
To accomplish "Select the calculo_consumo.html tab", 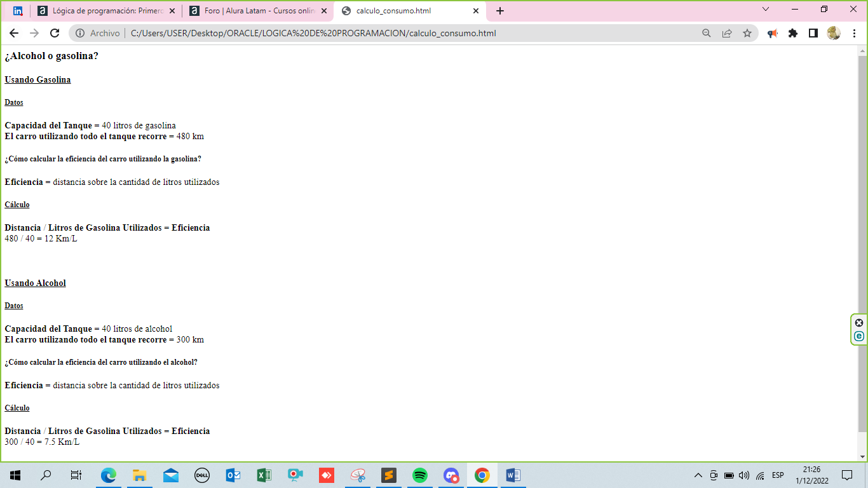I will tap(410, 11).
